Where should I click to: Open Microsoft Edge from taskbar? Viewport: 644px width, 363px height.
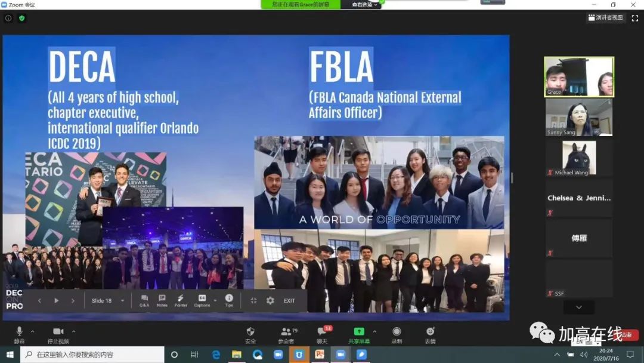(x=216, y=355)
